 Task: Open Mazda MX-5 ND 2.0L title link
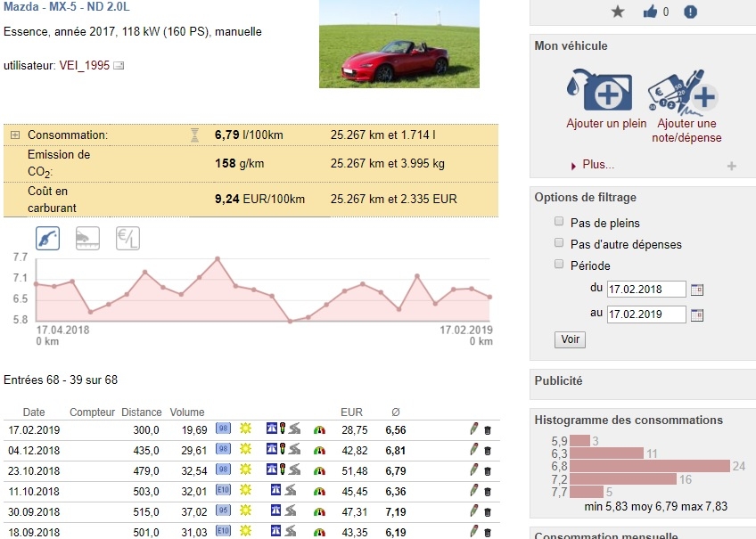[67, 7]
